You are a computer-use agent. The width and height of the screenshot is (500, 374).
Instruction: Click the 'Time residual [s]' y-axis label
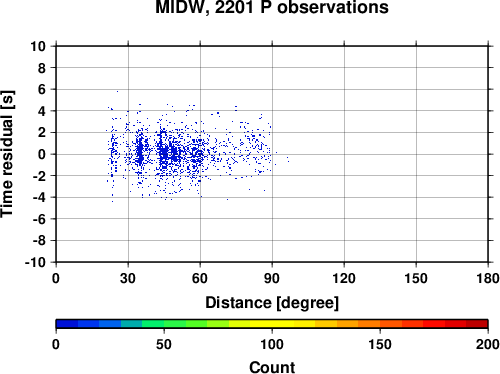tap(7, 154)
